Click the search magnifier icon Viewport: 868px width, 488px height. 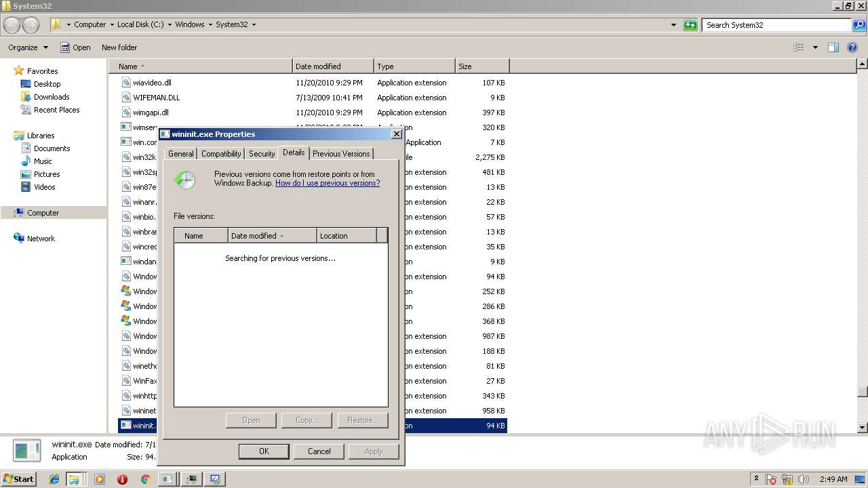click(x=859, y=25)
